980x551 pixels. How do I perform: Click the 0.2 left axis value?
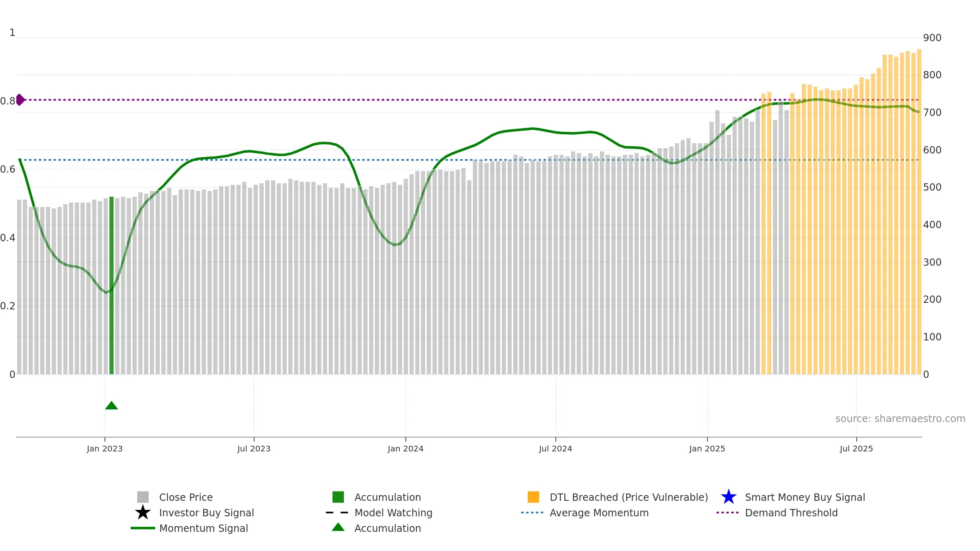(8, 306)
